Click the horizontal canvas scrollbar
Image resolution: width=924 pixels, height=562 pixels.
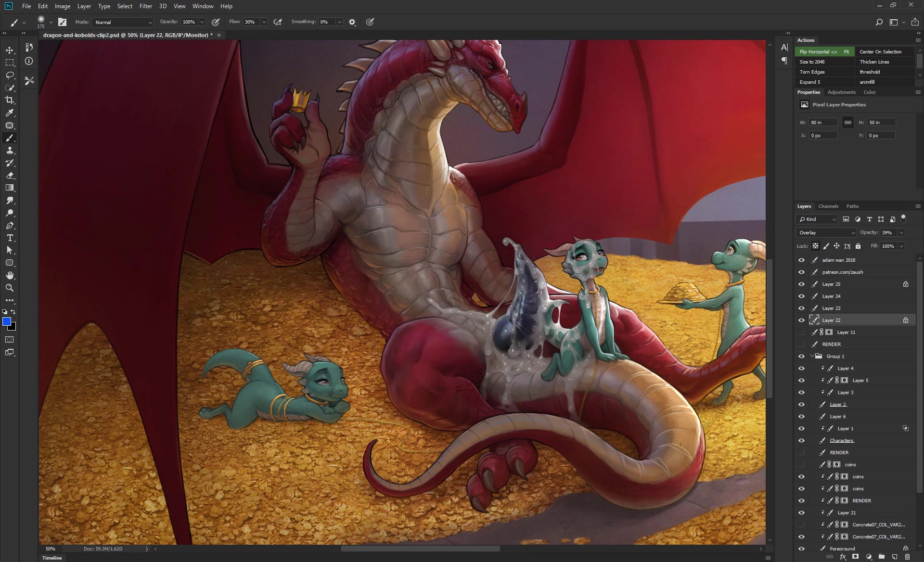coord(420,549)
